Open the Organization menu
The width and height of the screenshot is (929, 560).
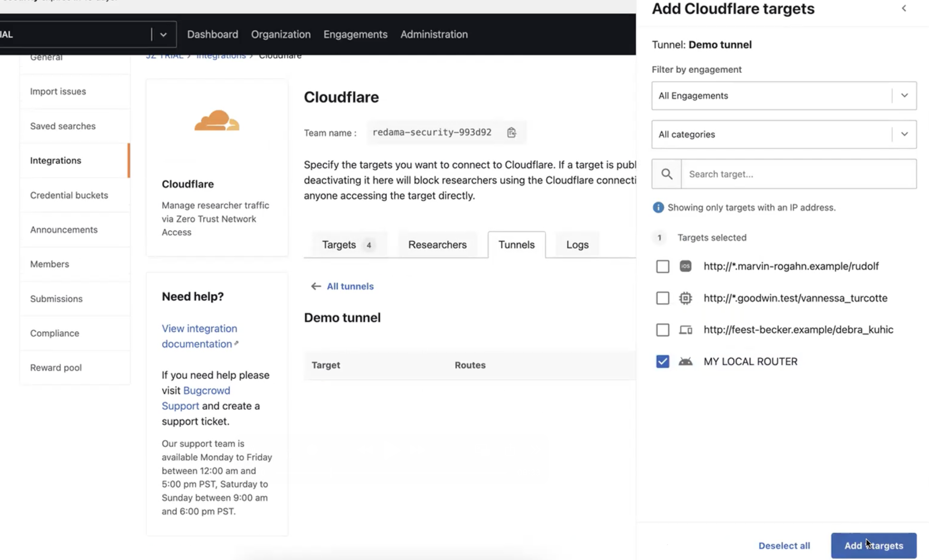pyautogui.click(x=281, y=34)
